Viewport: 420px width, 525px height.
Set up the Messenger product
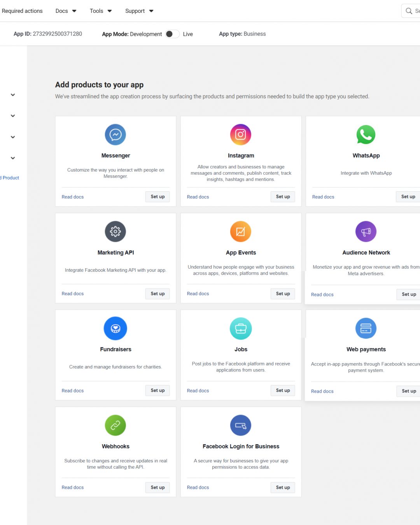point(157,197)
